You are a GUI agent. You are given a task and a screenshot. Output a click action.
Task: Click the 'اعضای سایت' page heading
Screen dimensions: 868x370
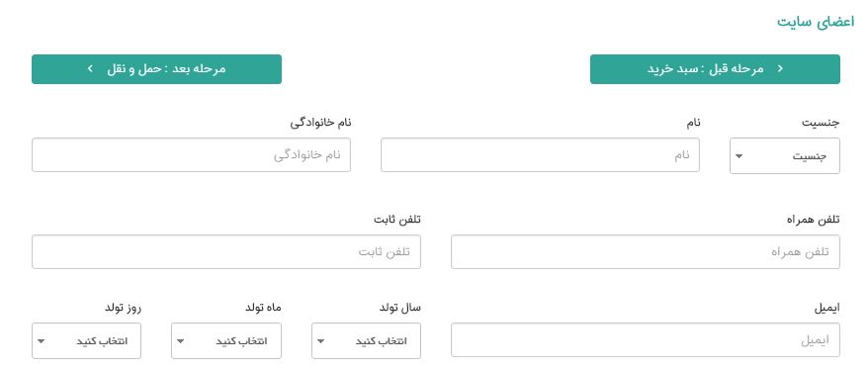(816, 24)
